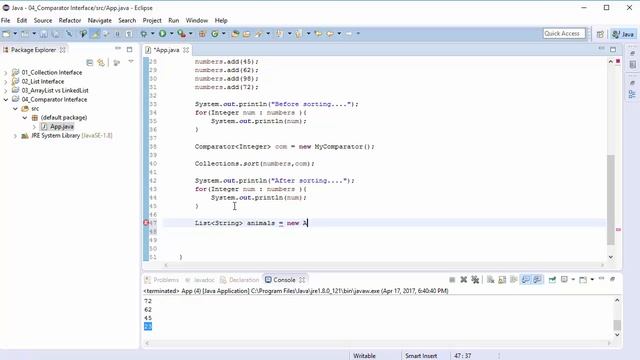Click the New file toolbar icon
This screenshot has width=640, height=360.
tap(7, 34)
